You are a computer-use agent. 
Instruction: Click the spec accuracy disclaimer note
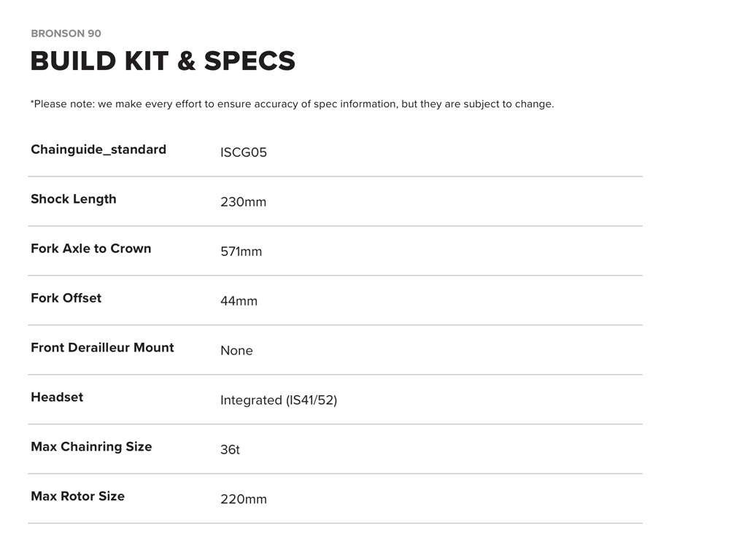click(292, 104)
